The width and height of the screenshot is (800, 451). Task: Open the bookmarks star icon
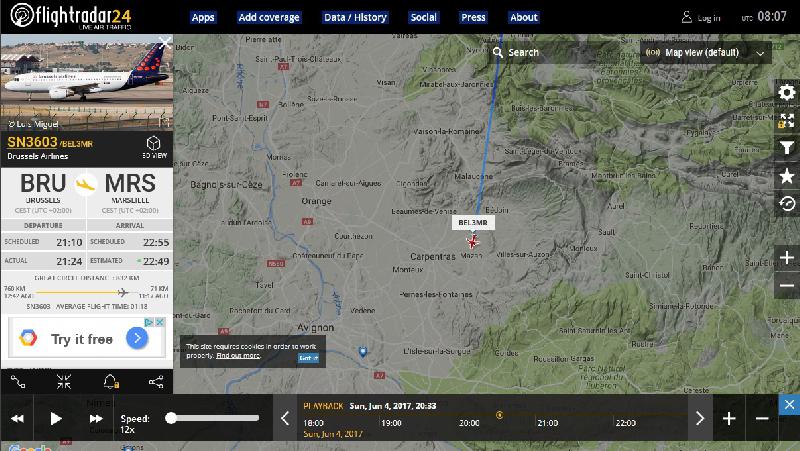(x=787, y=176)
